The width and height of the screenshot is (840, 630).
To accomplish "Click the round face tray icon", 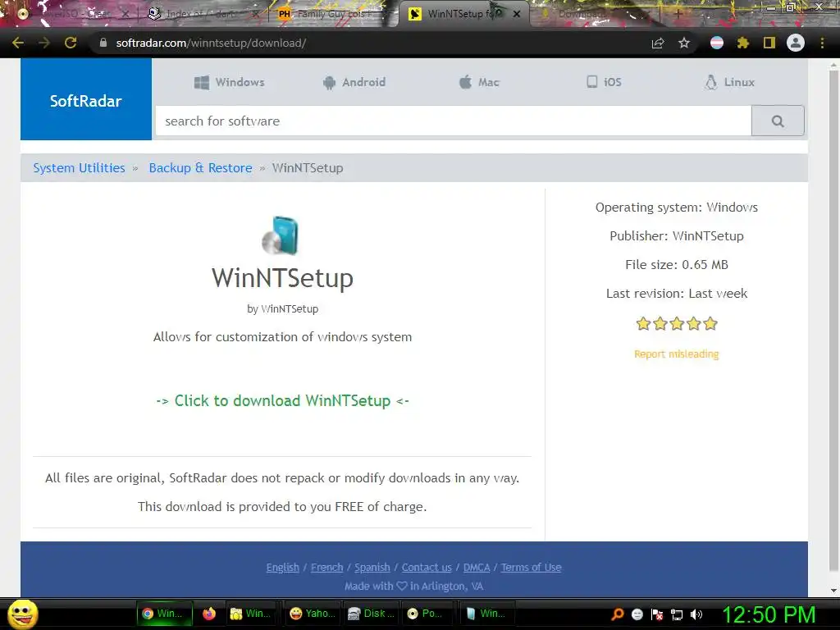I will click(x=637, y=614).
